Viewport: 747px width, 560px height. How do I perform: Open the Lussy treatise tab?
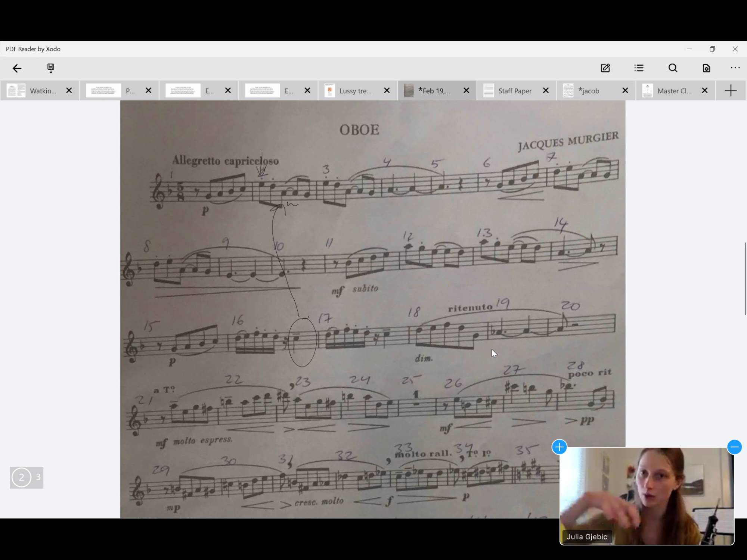click(x=355, y=90)
